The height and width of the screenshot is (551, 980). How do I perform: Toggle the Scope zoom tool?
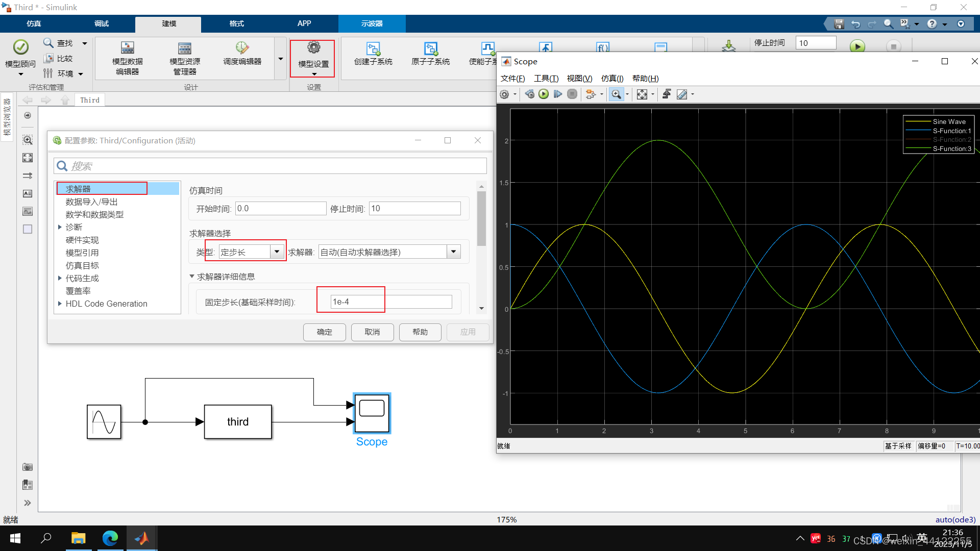(x=616, y=94)
